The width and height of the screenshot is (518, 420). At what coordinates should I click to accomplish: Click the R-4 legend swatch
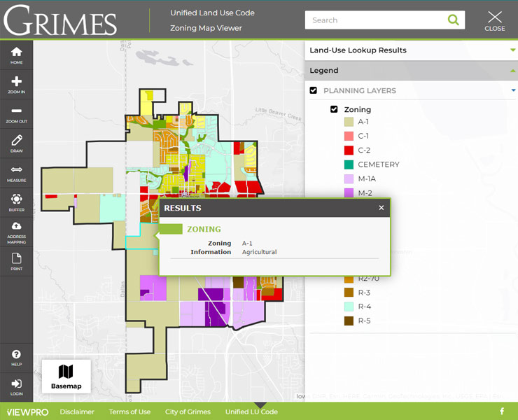coord(349,307)
